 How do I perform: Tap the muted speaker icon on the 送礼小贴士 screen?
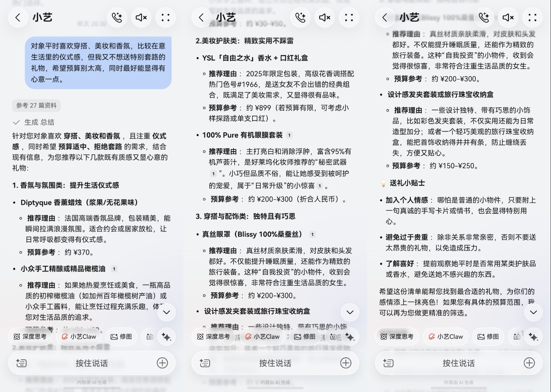tap(508, 17)
